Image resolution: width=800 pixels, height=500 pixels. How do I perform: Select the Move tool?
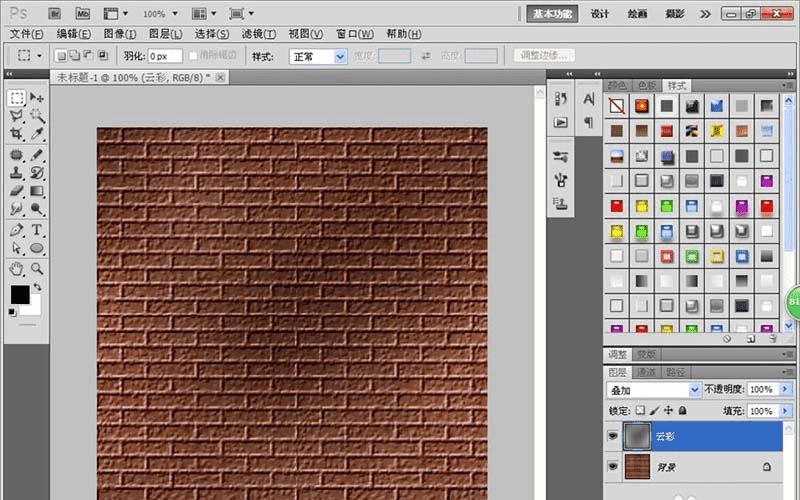click(x=37, y=98)
